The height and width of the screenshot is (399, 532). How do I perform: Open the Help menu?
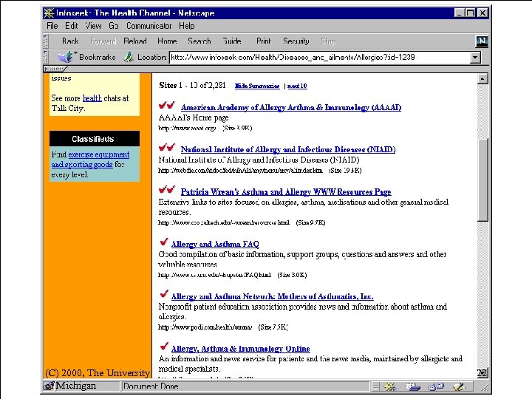(x=187, y=26)
